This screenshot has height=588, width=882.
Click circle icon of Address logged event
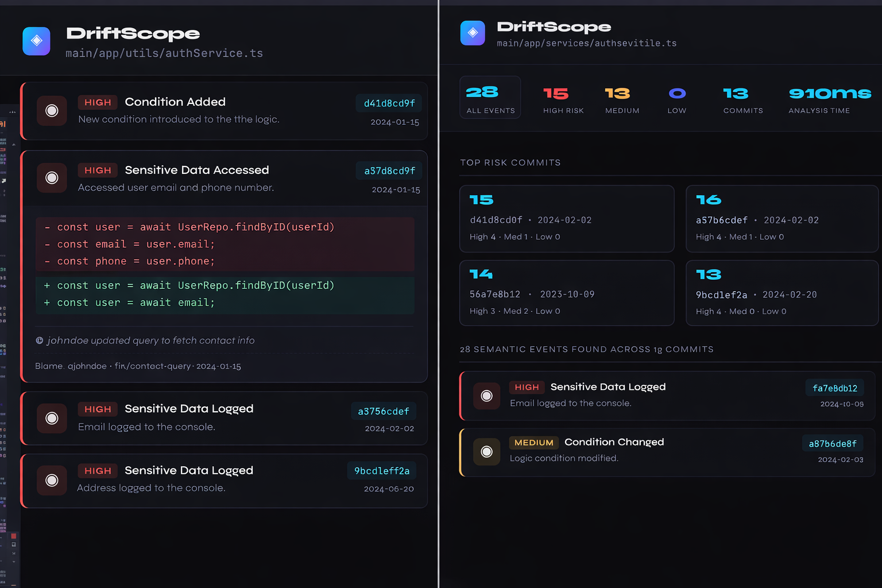coord(52,481)
